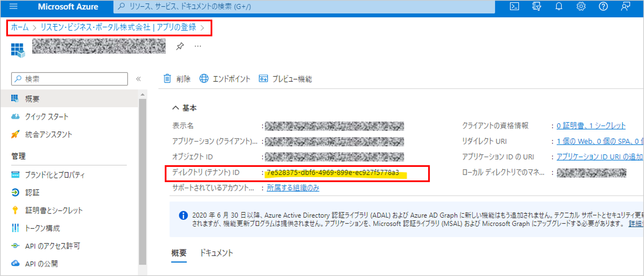Click the sidebar scrollbar up arrow
This screenshot has width=644, height=276.
(142, 95)
